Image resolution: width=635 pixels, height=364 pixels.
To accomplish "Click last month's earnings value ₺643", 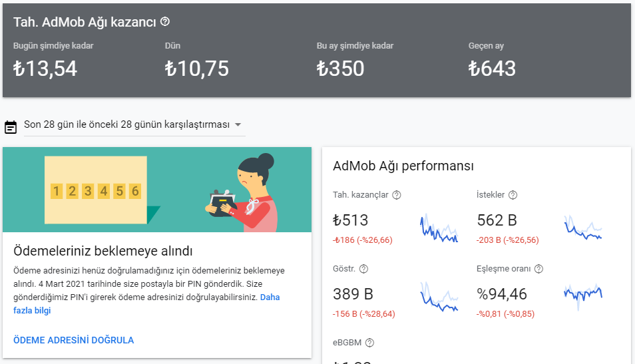I will pyautogui.click(x=492, y=69).
